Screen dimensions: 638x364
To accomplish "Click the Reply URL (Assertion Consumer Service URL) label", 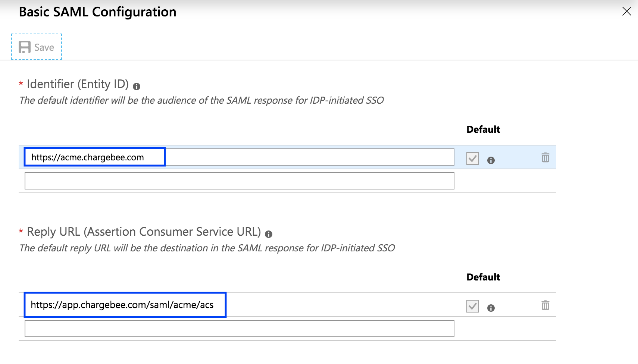I will point(144,232).
